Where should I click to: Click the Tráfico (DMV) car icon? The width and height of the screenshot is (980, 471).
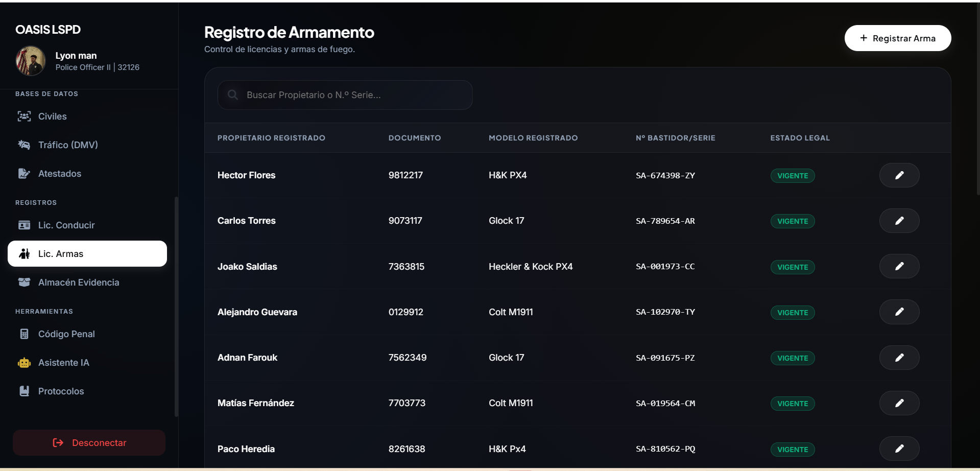point(24,145)
